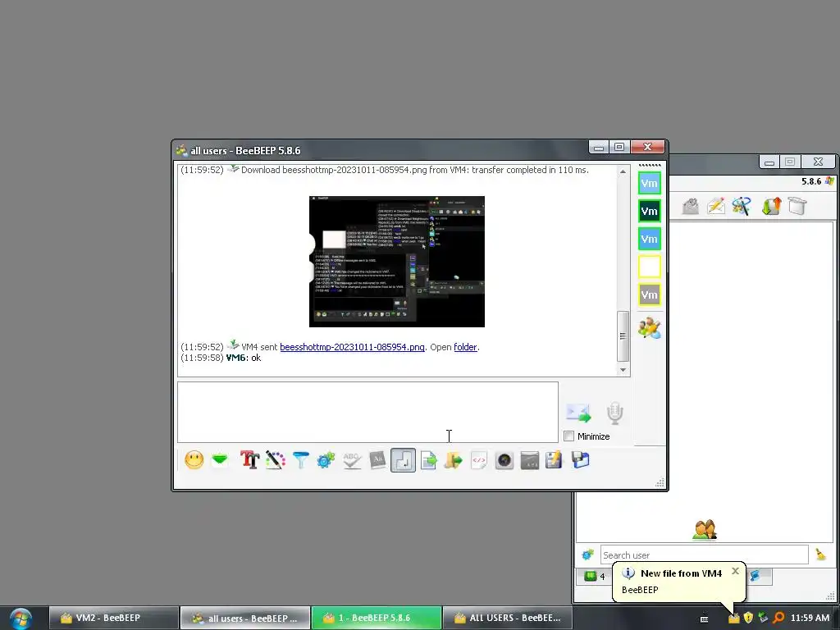Viewport: 840px width, 630px height.
Task: Click the two-person users icon in background window
Action: pos(705,530)
